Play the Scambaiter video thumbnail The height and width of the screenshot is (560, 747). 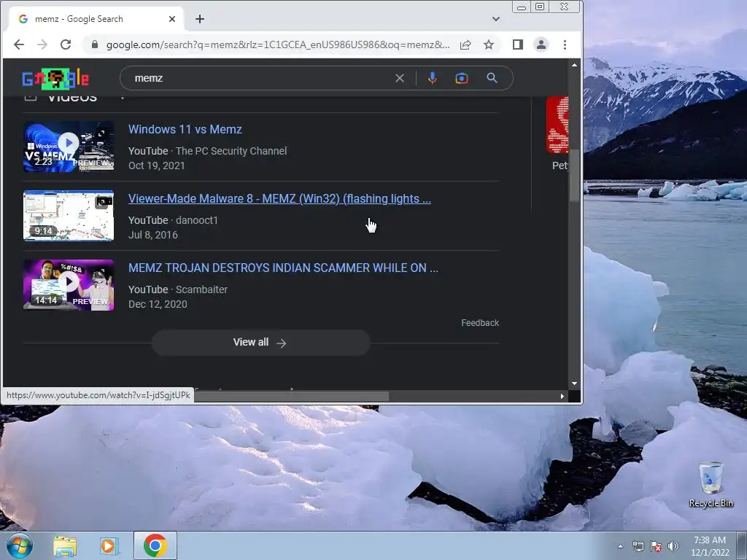point(69,285)
